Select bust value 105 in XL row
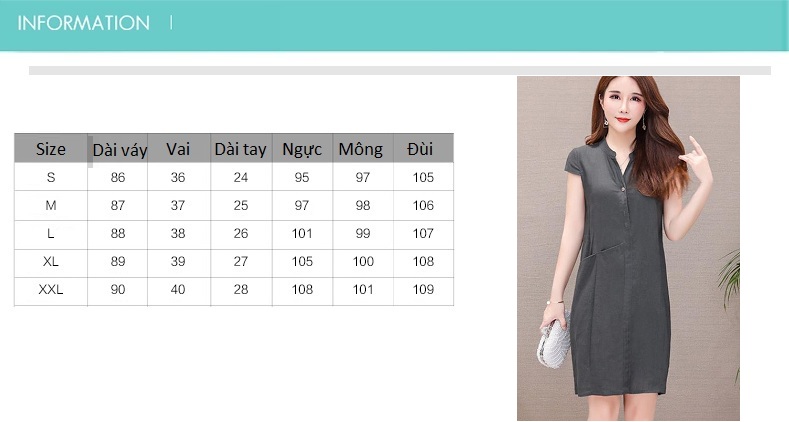789x422 pixels. point(302,262)
